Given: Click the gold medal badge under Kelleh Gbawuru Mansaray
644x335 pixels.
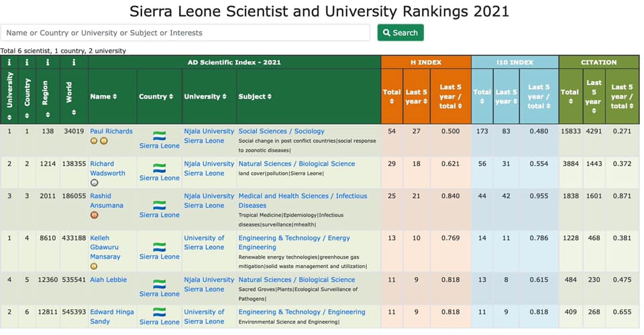Looking at the screenshot, I should (x=94, y=266).
